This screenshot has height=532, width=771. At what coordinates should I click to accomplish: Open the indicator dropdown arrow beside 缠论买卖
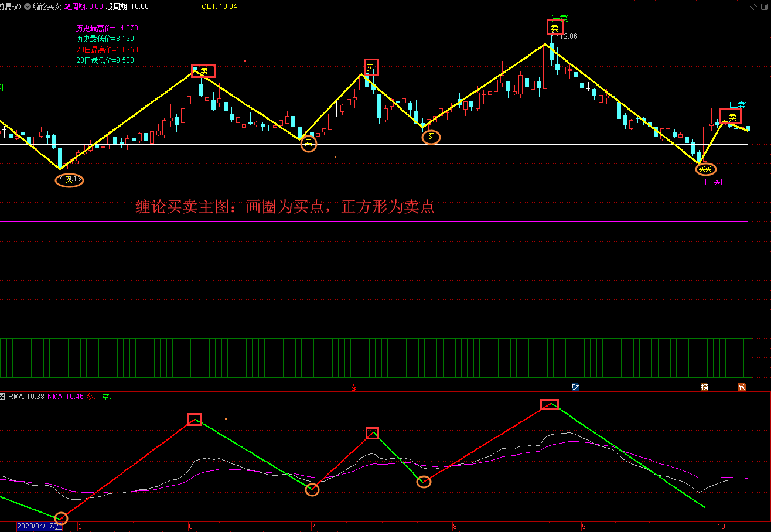coord(28,6)
